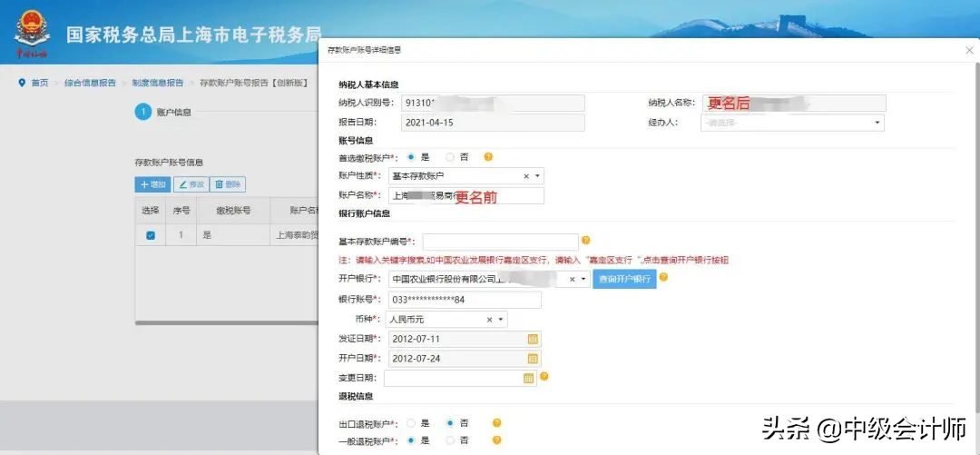Viewport: 980px width, 455px height.
Task: Click the 删除 button
Action: [228, 184]
